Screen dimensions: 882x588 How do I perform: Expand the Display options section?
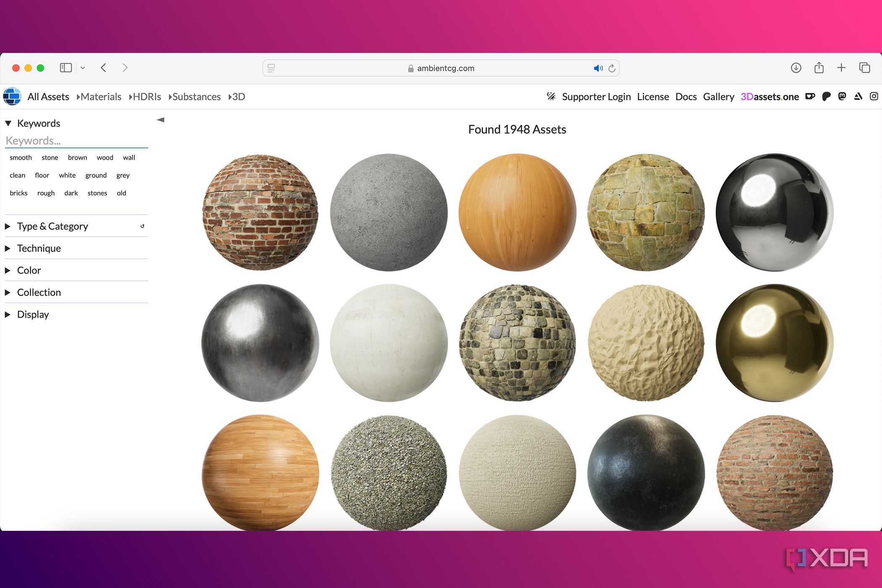(x=27, y=314)
